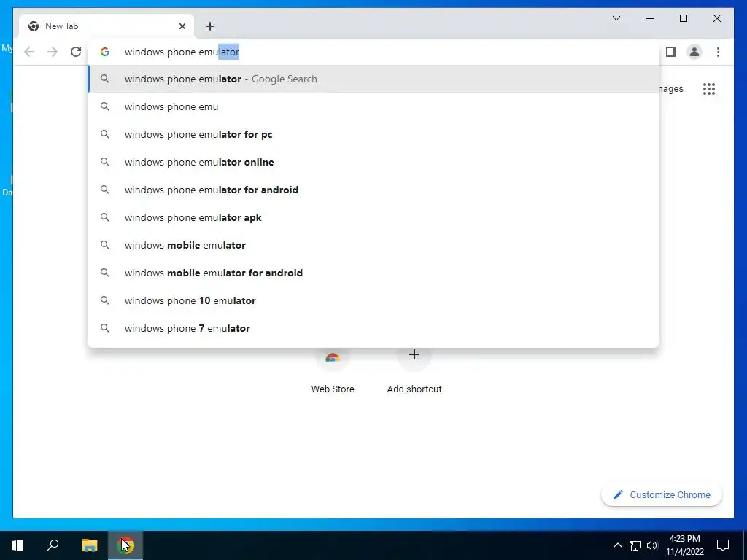Select the 'windows mobile emulator' suggestion

[374, 245]
